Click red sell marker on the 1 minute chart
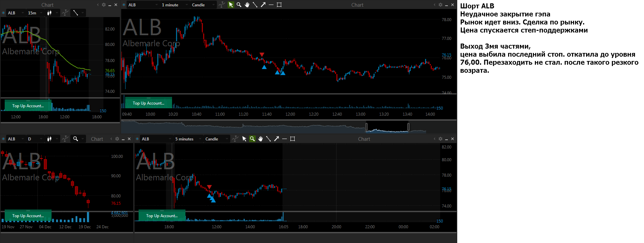Screen dimensions: 644x243 (x=262, y=55)
